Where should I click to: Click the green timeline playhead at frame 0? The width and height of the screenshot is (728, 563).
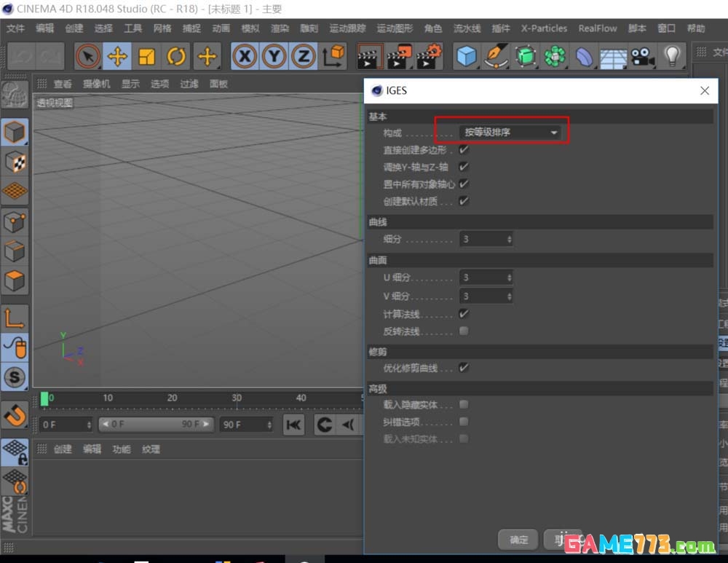click(x=46, y=398)
